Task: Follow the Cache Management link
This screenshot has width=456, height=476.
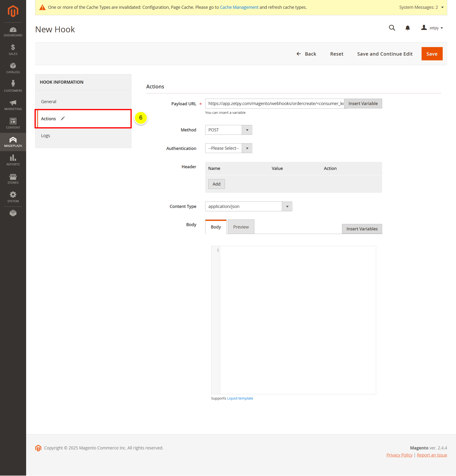Action: (239, 7)
